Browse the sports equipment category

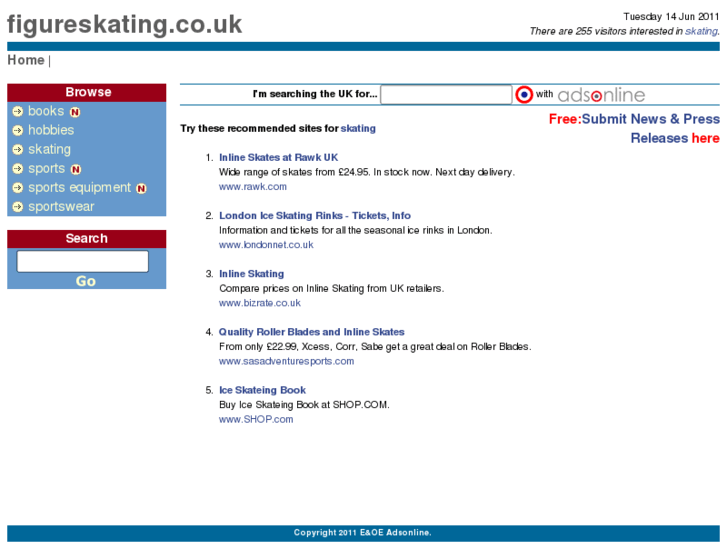click(x=79, y=188)
